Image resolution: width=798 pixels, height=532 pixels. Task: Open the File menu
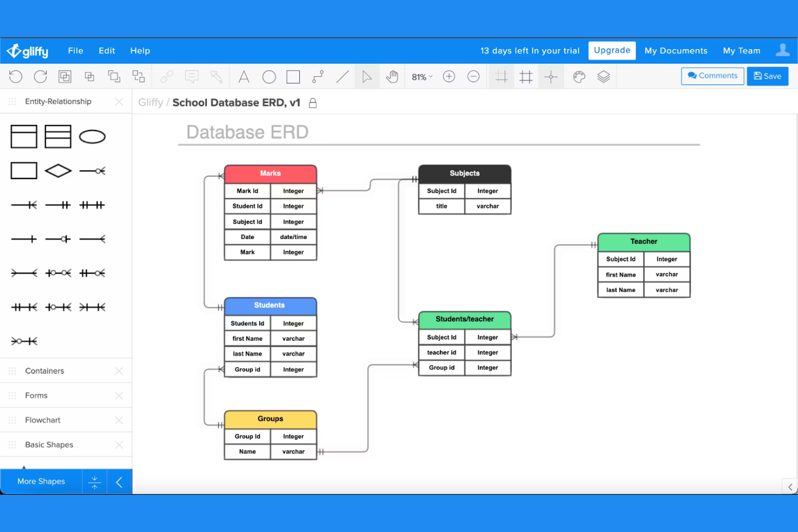[x=75, y=50]
